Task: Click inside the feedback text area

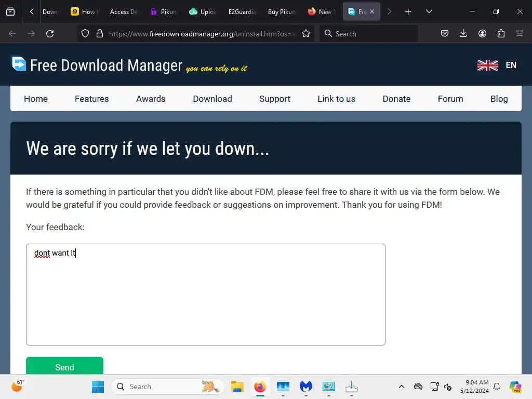Action: pos(206,295)
